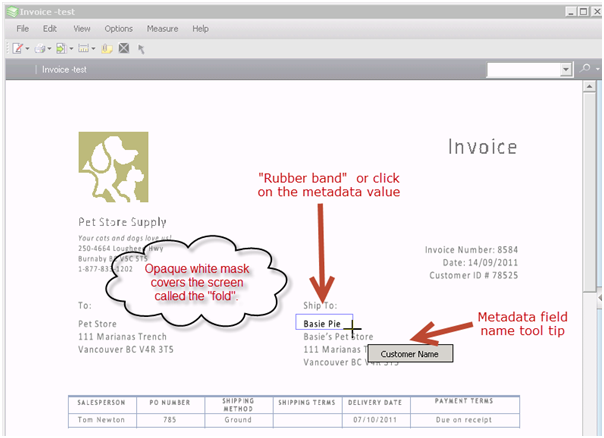The height and width of the screenshot is (438, 604).
Task: Select the arrow pointer tool
Action: click(x=141, y=49)
